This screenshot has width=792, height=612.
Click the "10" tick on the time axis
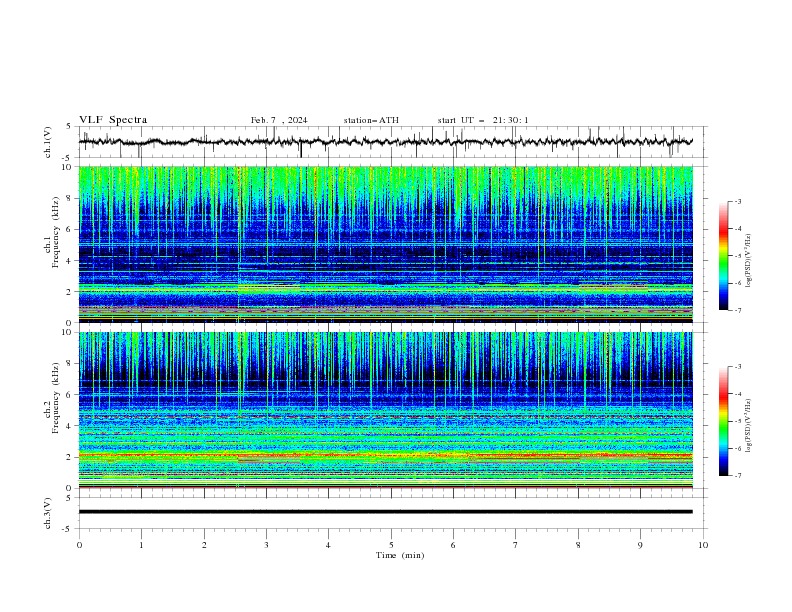click(x=703, y=545)
